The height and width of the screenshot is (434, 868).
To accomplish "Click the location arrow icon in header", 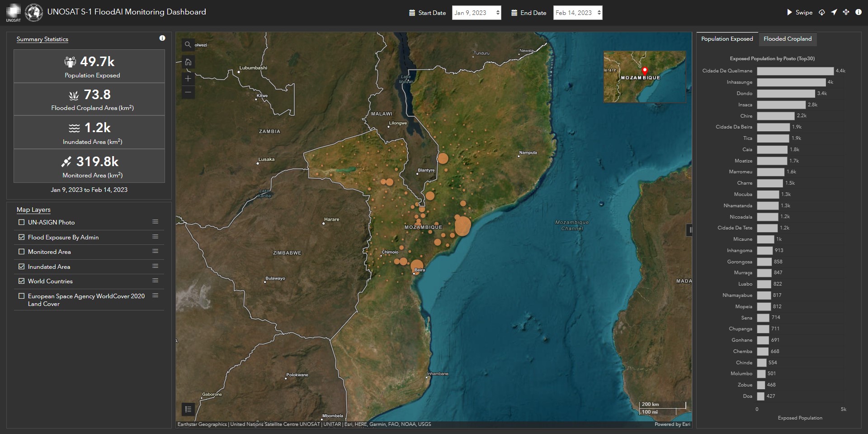I will coord(834,12).
